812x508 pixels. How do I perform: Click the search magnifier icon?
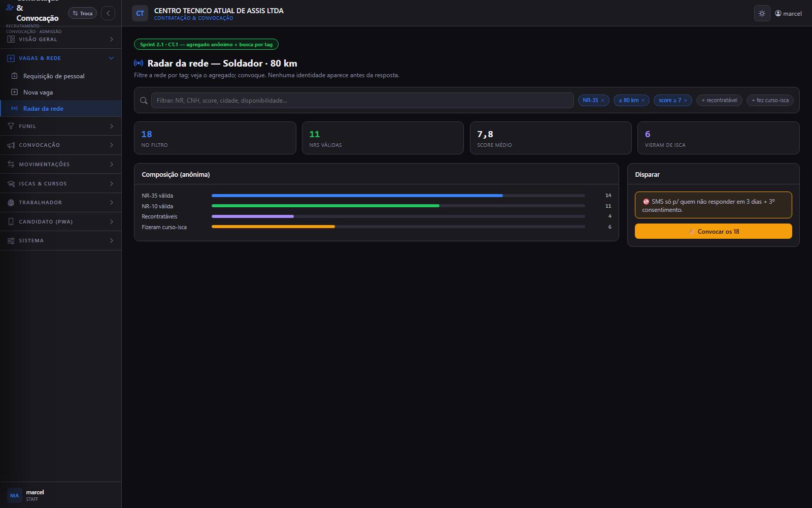coord(144,101)
